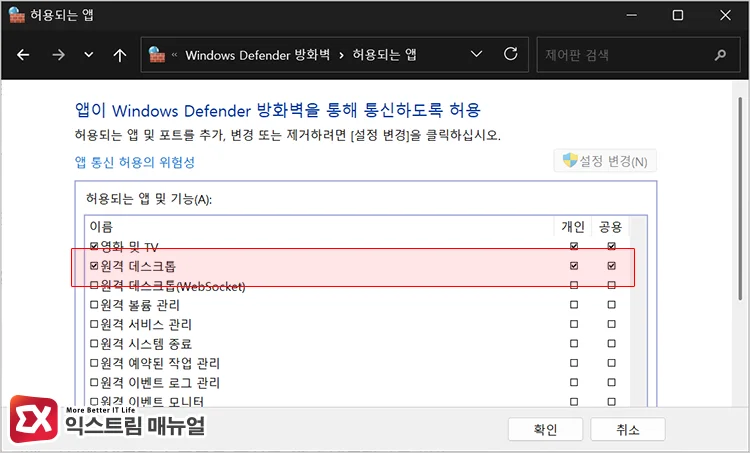The width and height of the screenshot is (750, 453).
Task: Click the 설정 변경(N) button
Action: (605, 161)
